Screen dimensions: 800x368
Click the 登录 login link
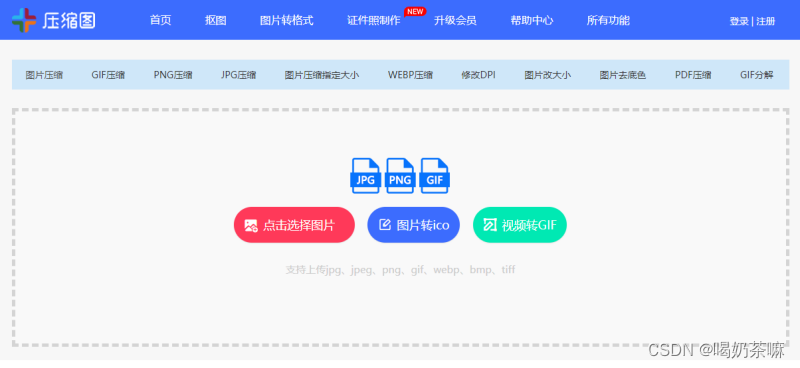(x=739, y=21)
